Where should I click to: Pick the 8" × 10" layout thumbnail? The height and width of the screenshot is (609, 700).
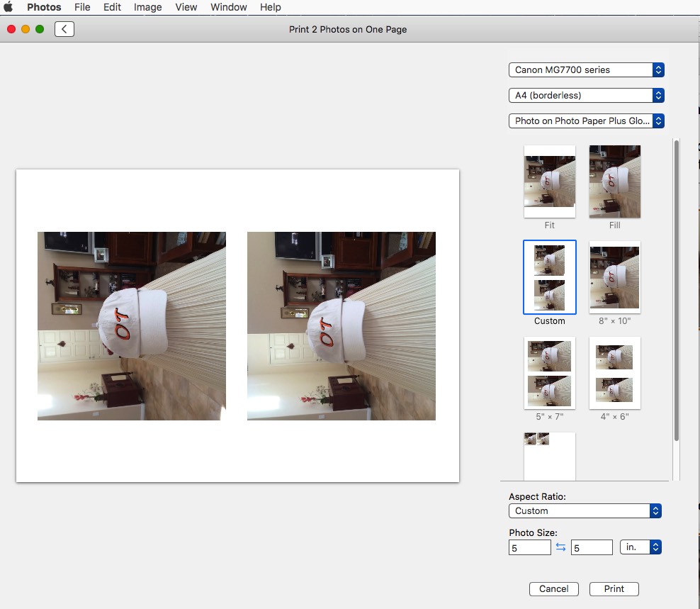(x=614, y=277)
